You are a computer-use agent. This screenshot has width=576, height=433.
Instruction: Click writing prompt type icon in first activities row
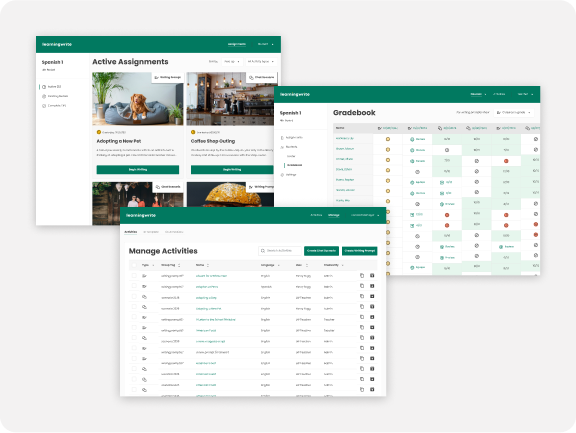click(x=144, y=275)
